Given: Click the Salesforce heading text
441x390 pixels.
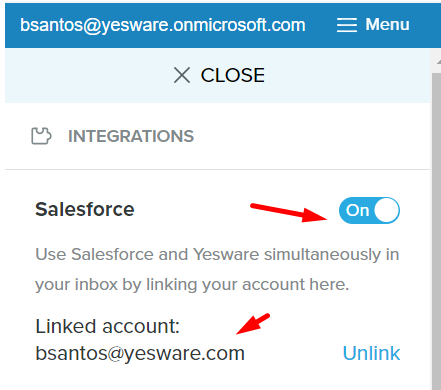Looking at the screenshot, I should click(x=85, y=209).
